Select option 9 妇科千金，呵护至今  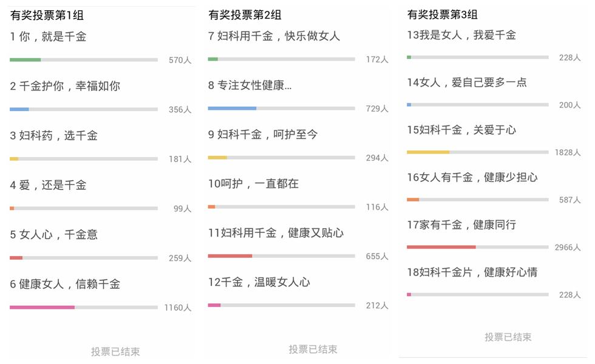click(263, 135)
